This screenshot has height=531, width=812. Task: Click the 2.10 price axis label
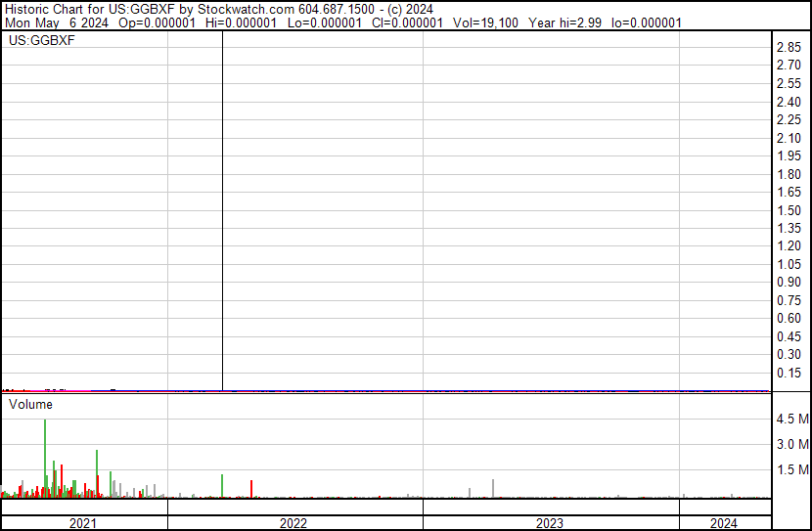(x=789, y=138)
